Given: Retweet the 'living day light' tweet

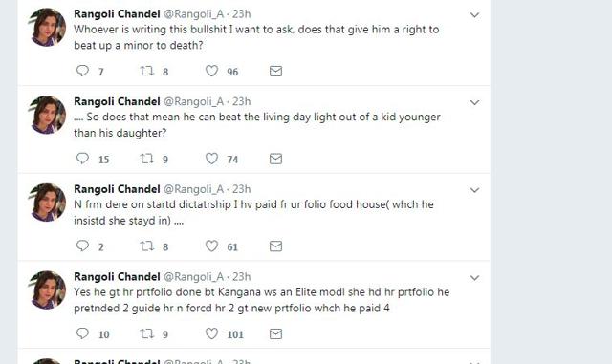Looking at the screenshot, I should tap(146, 159).
